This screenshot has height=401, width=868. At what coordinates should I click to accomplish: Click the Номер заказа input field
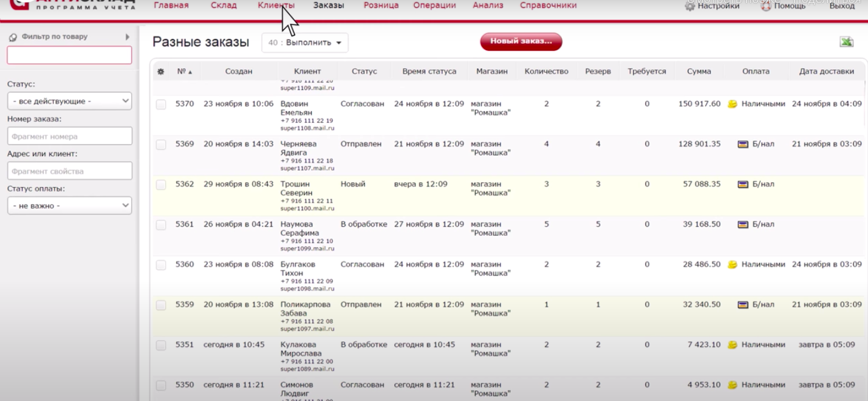click(69, 136)
